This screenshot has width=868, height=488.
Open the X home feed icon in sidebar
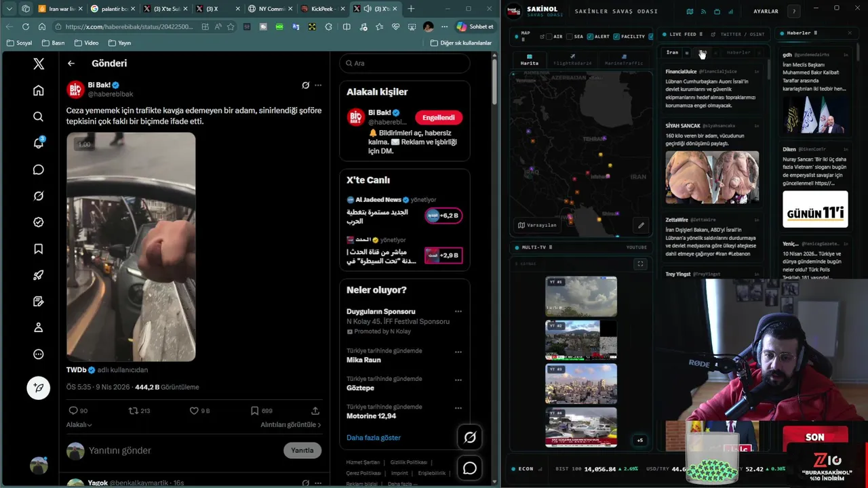[39, 90]
